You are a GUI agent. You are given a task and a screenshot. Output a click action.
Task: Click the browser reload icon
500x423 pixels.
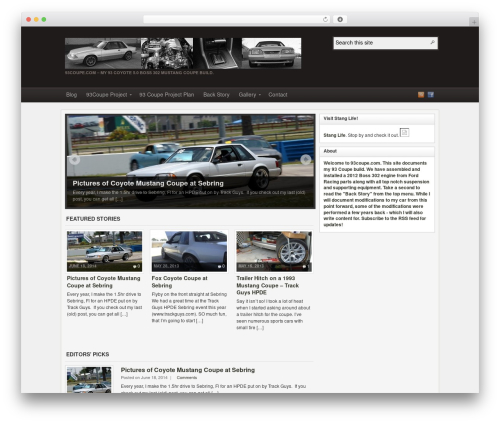pos(325,19)
